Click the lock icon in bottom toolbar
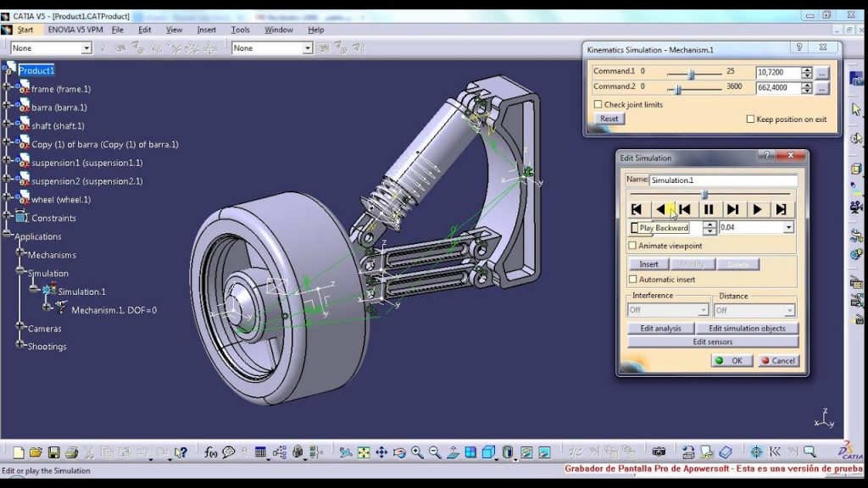Viewport: 868px width, 488px height. tap(298, 452)
